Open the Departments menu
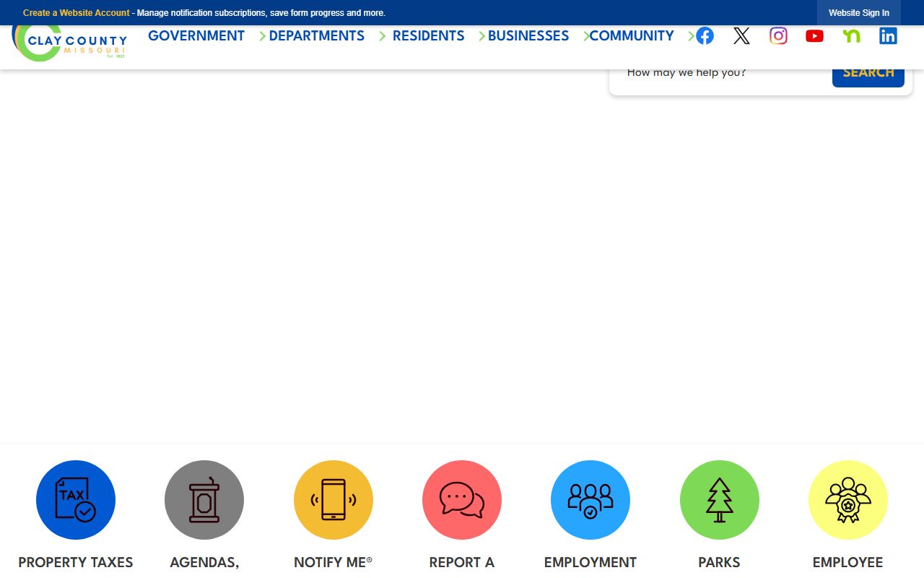This screenshot has height=578, width=924. (316, 35)
